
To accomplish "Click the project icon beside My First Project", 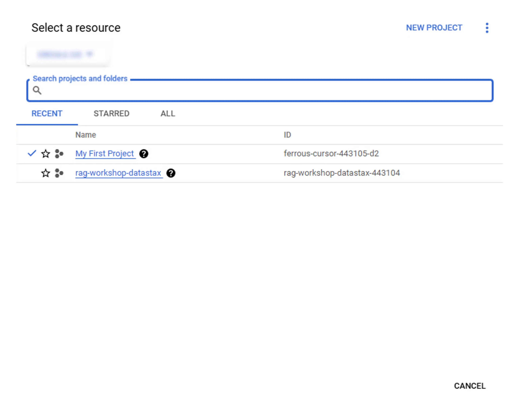I will (x=59, y=154).
